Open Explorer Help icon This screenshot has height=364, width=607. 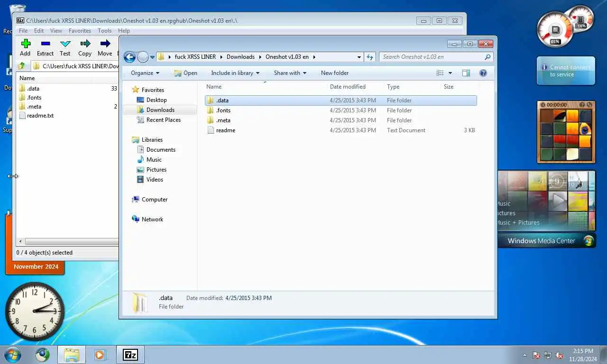483,73
